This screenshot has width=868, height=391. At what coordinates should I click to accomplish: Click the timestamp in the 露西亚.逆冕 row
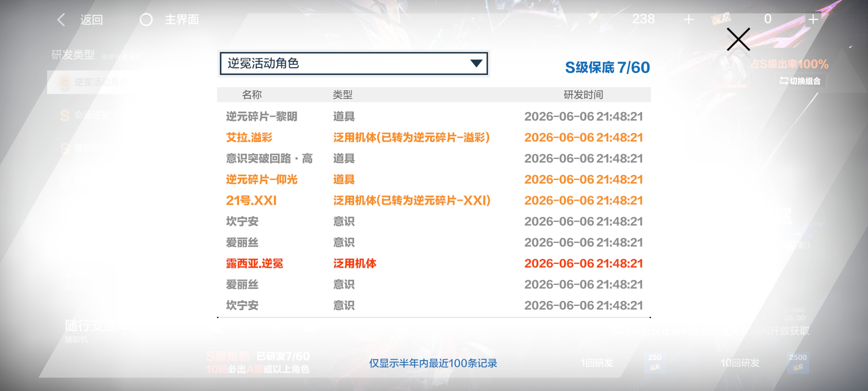tap(584, 263)
